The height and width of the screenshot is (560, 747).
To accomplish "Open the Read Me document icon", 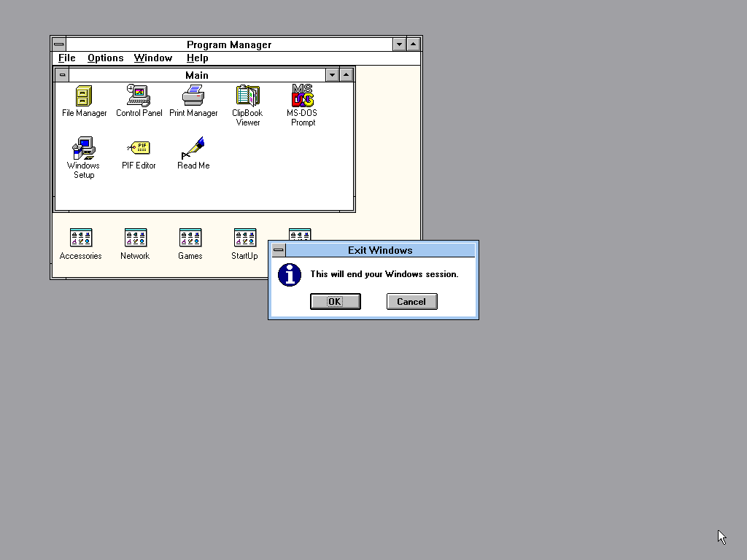I will pos(193,149).
